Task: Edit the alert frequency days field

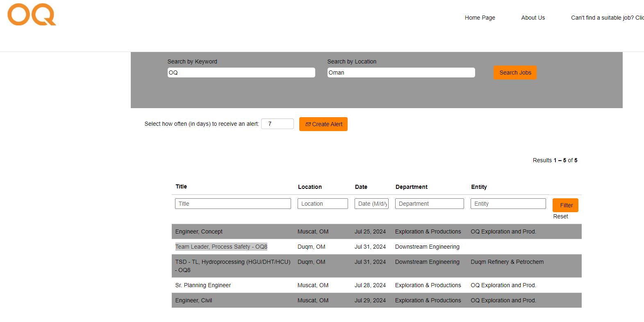Action: tap(278, 124)
